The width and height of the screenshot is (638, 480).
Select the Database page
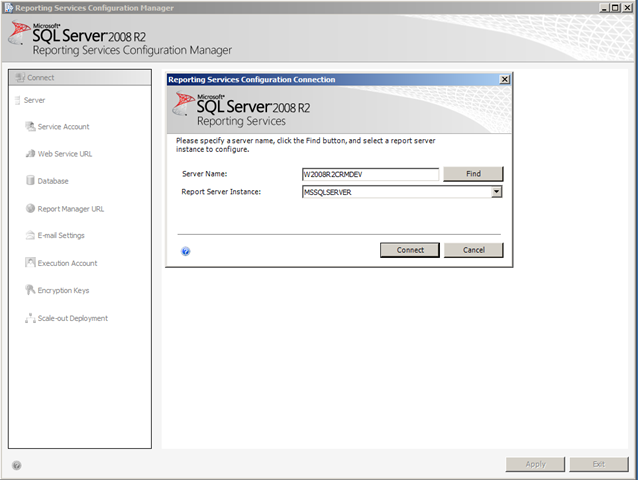click(53, 181)
